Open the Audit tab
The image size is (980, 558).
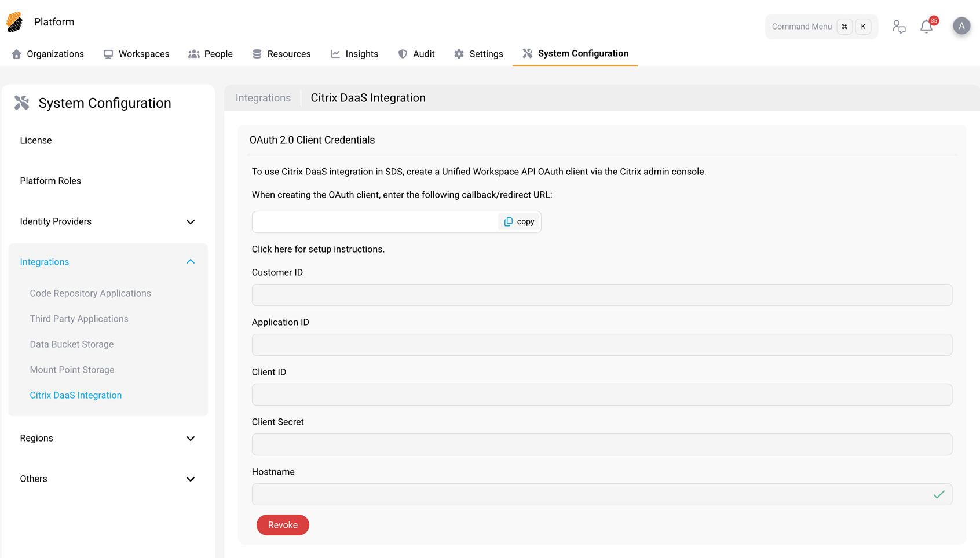[416, 54]
